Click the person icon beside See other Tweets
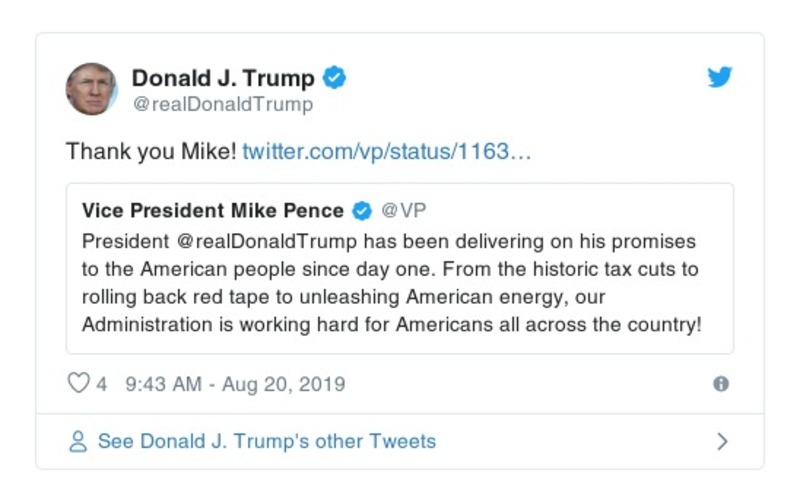 point(78,441)
